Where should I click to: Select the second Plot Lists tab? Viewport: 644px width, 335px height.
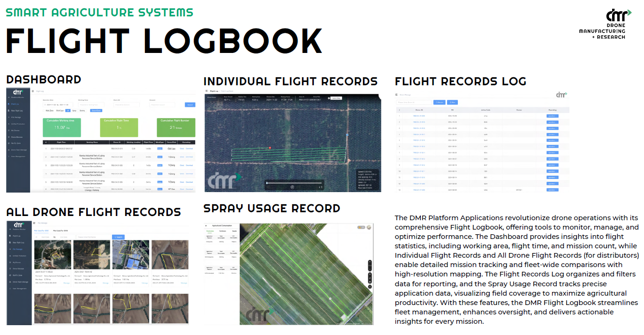tap(61, 231)
